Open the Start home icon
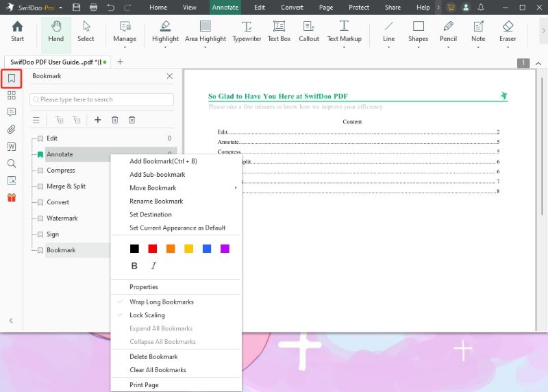The image size is (548, 392). 17,32
